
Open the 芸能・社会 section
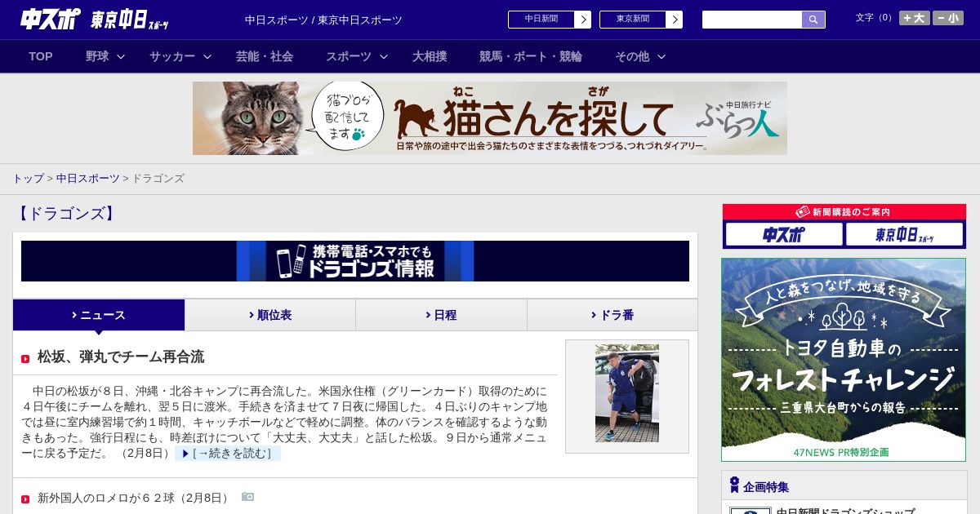click(265, 56)
